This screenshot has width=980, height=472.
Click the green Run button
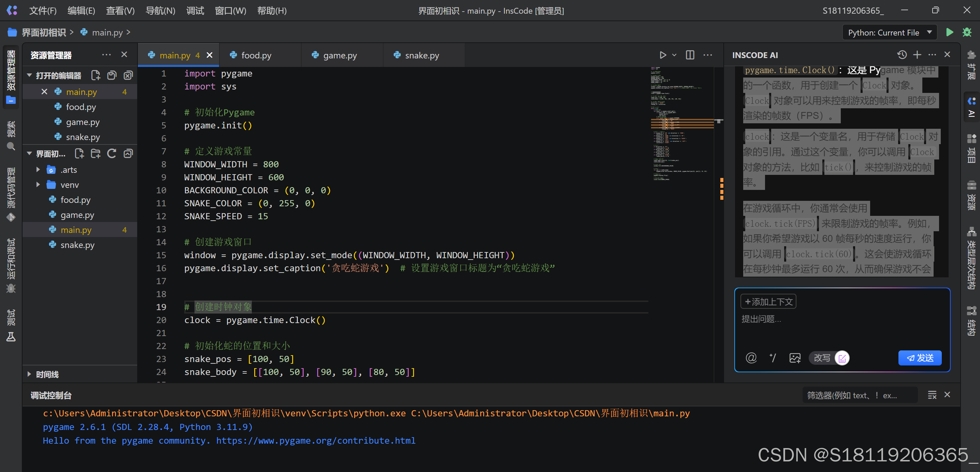click(949, 32)
